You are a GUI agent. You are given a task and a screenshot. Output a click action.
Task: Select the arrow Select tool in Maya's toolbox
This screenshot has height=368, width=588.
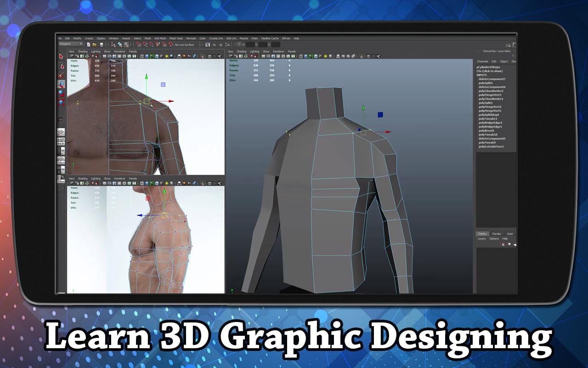click(62, 57)
